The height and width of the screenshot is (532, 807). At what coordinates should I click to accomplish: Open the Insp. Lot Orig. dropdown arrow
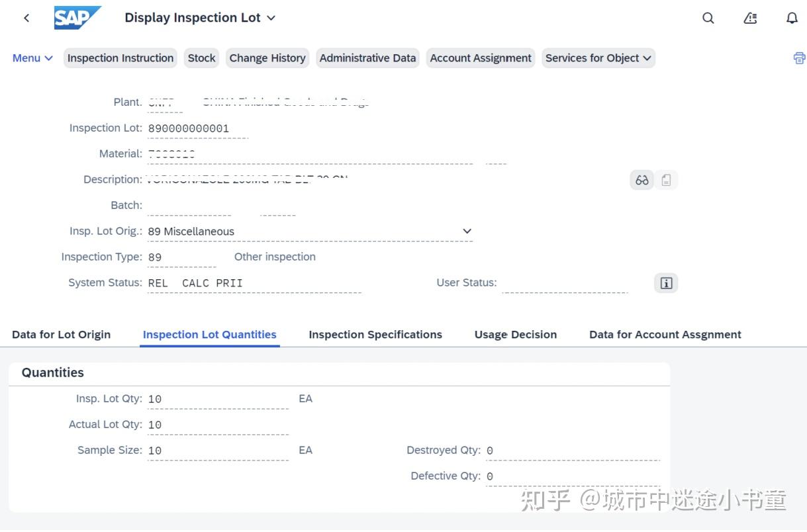click(x=467, y=232)
